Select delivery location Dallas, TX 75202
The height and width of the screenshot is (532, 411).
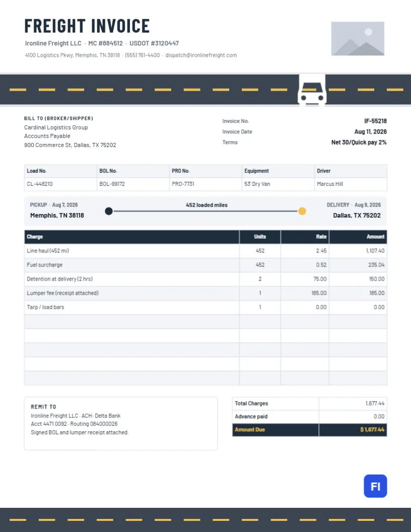[x=357, y=215]
